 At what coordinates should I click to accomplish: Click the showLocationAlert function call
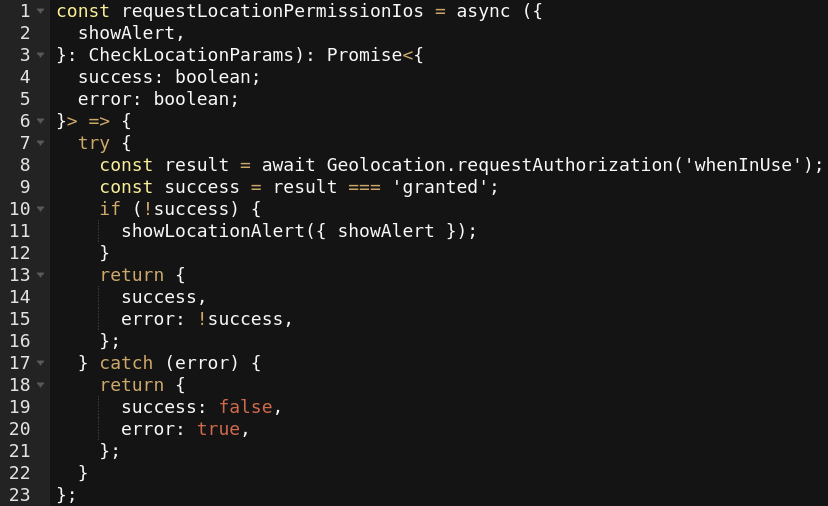[213, 231]
